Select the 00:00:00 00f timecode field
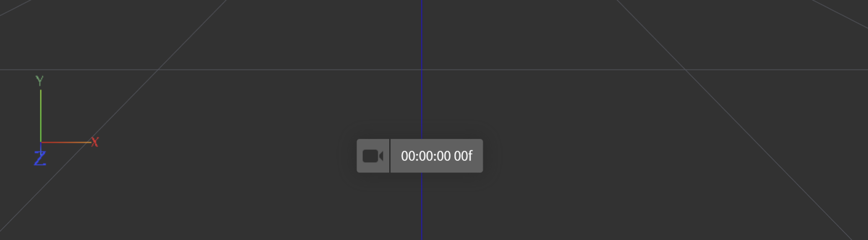868x240 pixels. pos(437,156)
